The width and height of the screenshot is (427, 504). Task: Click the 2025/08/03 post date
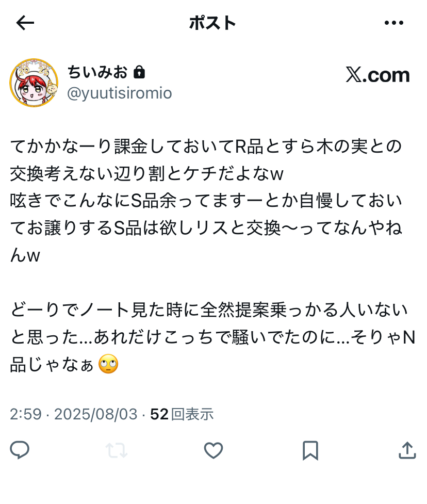[x=96, y=414]
